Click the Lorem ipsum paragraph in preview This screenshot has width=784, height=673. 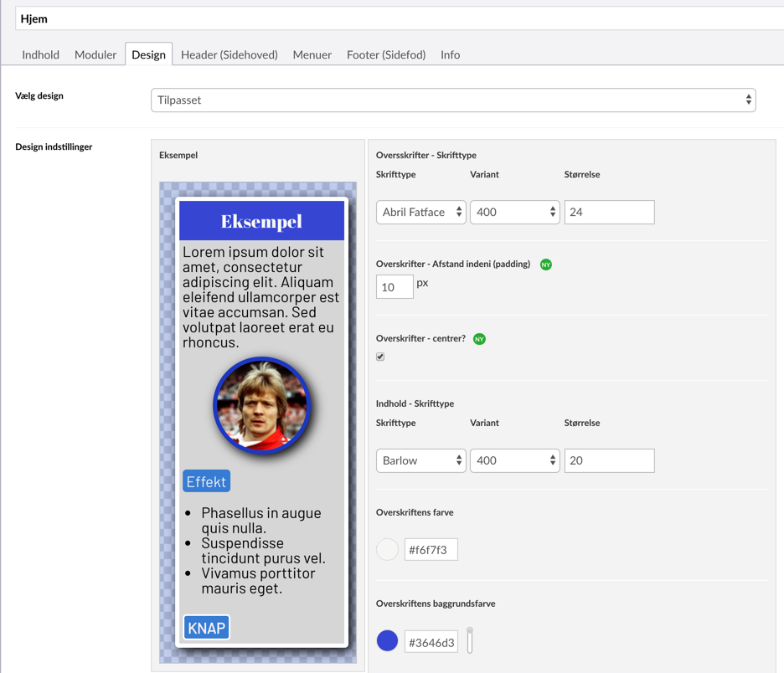[260, 297]
